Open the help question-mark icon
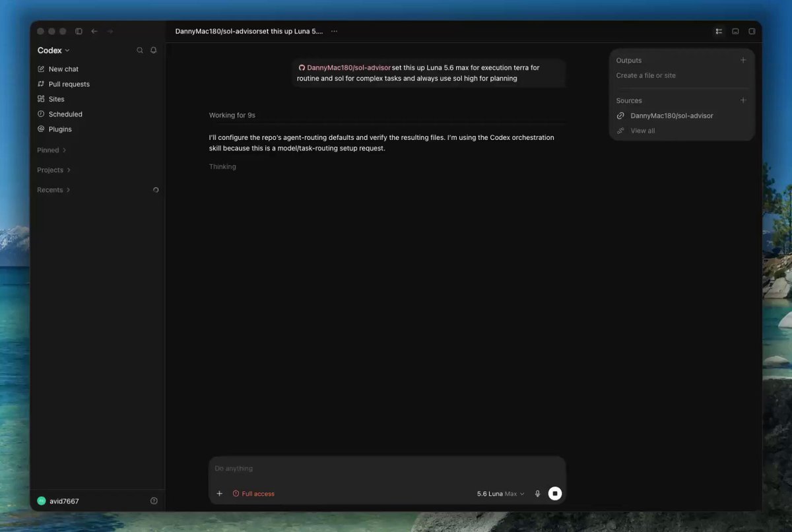The image size is (792, 532). tap(154, 501)
